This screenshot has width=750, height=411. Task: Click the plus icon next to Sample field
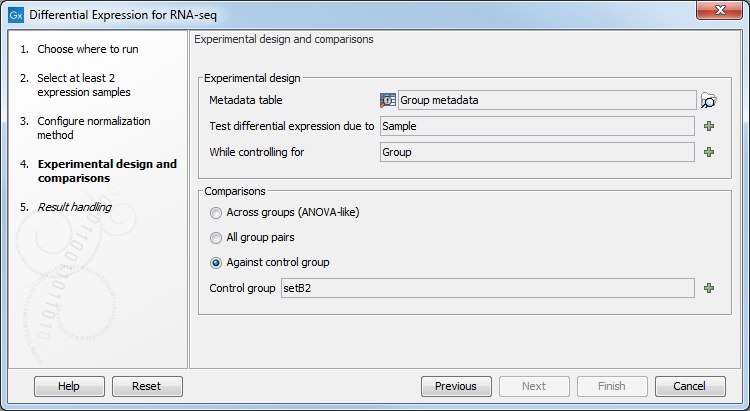point(709,126)
